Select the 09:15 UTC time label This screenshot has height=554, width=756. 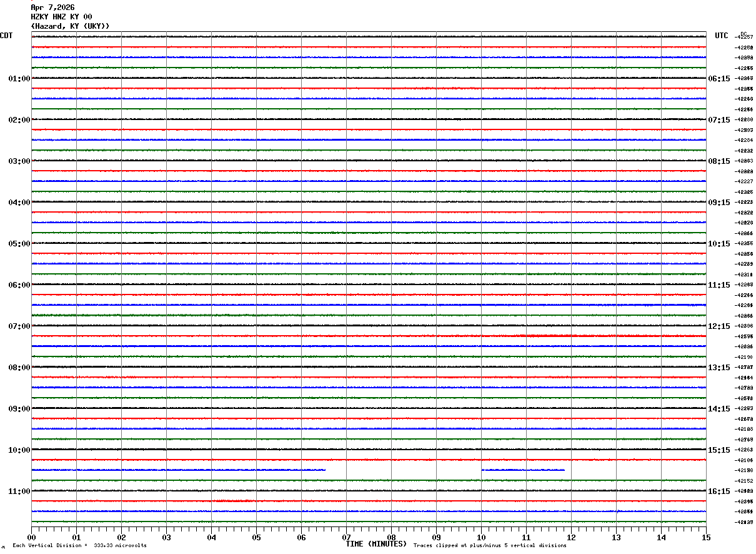click(719, 203)
